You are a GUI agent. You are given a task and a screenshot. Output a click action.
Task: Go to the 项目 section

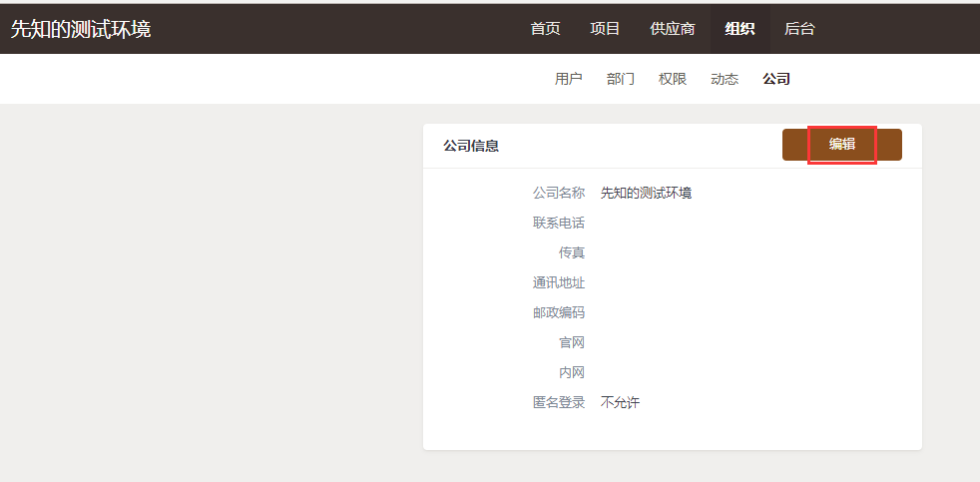coord(605,29)
